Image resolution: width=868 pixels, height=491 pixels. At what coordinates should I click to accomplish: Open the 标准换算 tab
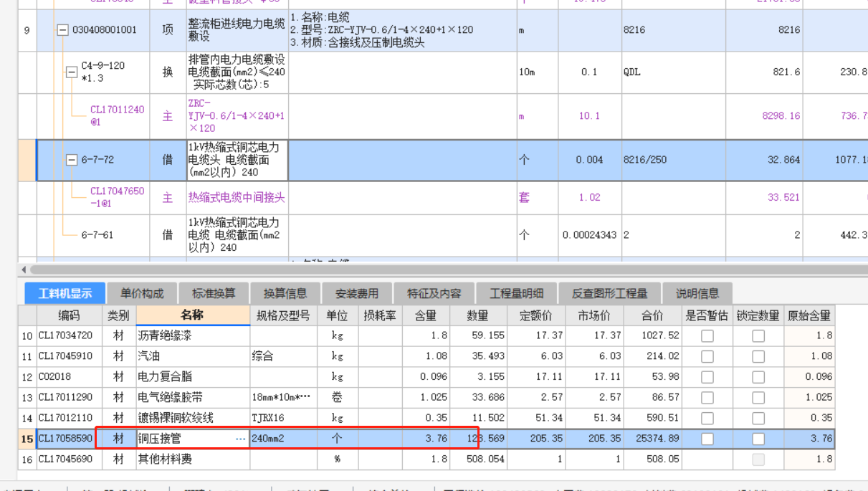click(x=214, y=293)
